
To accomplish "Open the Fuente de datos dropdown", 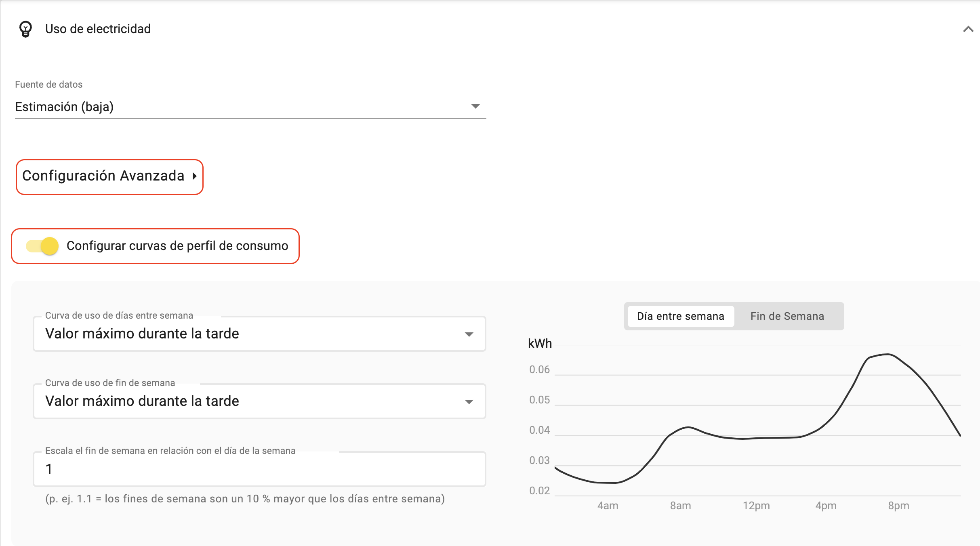I will [250, 107].
